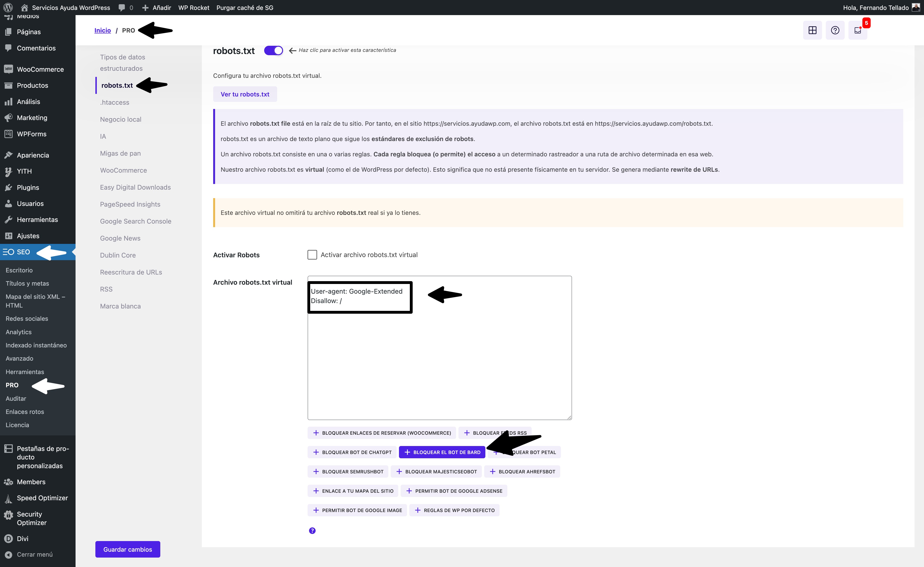The width and height of the screenshot is (924, 567).
Task: Open Plugins in the admin sidebar
Action: (28, 188)
